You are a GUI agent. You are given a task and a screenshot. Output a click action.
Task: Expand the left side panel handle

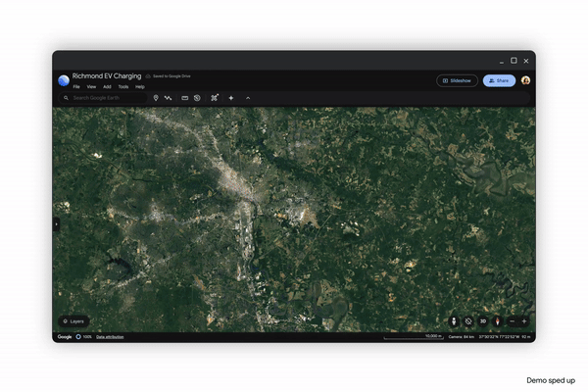[x=56, y=223]
